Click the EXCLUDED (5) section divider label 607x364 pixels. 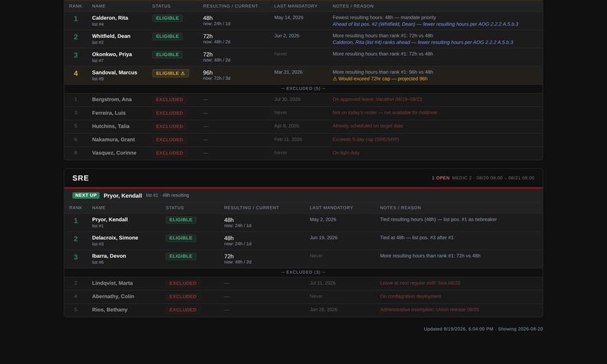303,88
